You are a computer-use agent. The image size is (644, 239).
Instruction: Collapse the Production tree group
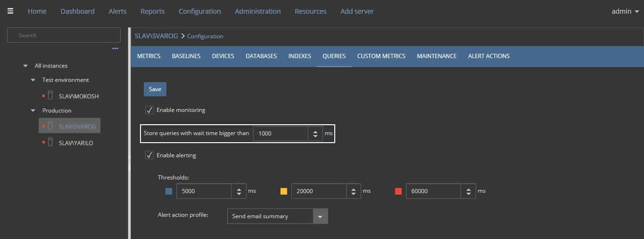click(33, 111)
